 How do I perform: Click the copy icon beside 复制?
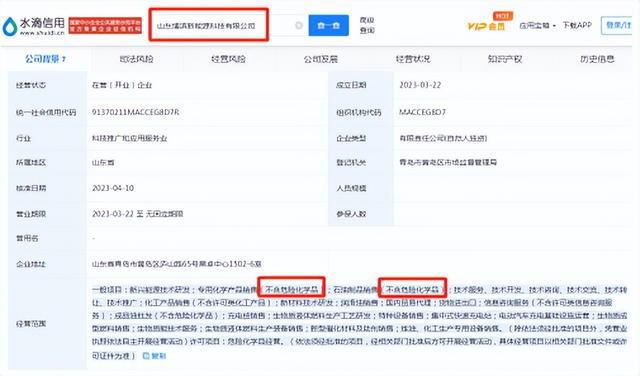[x=146, y=356]
